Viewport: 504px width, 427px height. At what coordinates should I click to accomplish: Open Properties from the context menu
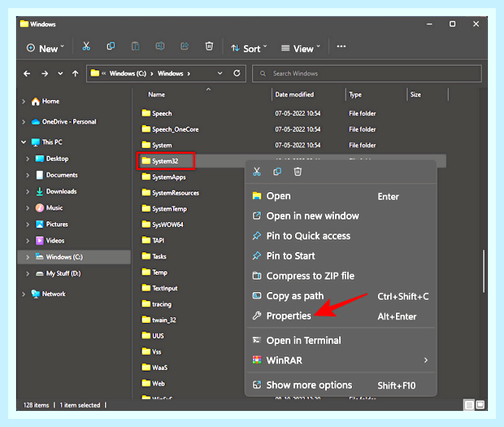[341, 316]
